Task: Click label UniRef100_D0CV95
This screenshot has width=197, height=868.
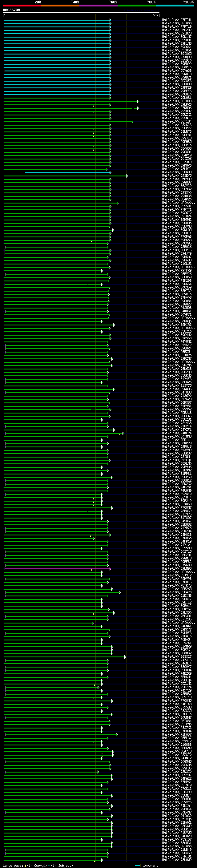Action: (177, 243)
